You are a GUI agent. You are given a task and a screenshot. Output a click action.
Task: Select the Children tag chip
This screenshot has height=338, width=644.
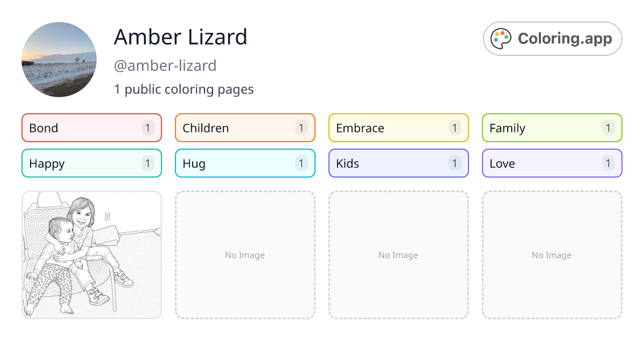pos(245,128)
